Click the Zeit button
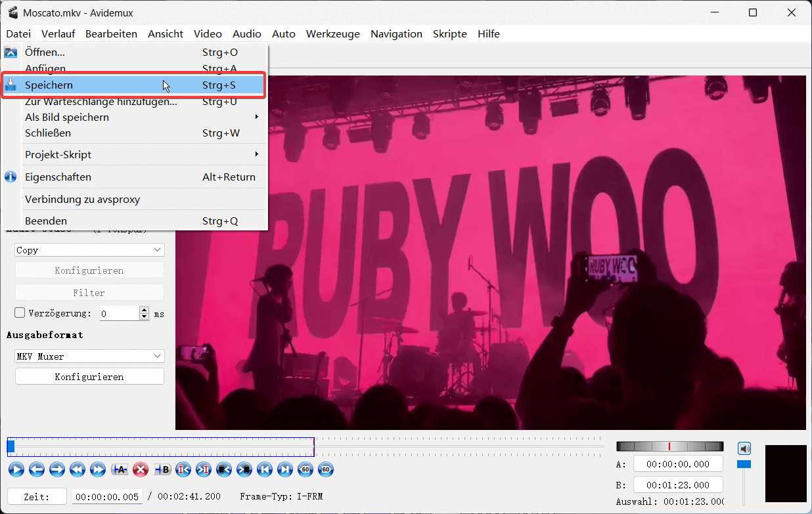Screen dimensions: 812x514 (37, 497)
